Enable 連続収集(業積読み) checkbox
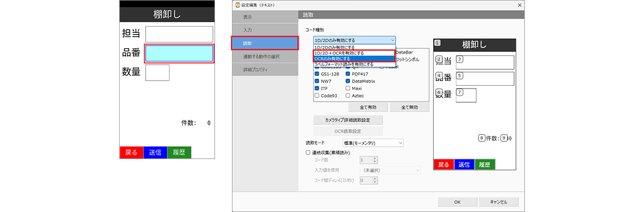644x212 pixels. click(x=309, y=153)
